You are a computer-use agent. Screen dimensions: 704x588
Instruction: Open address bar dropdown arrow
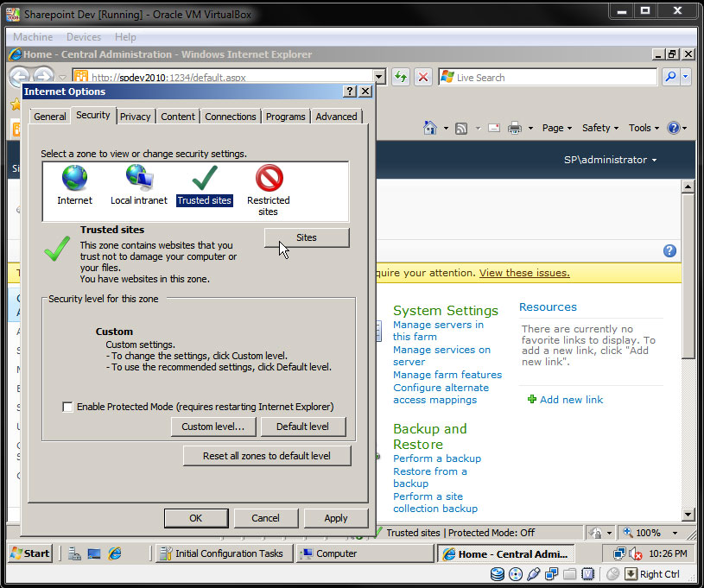(x=379, y=77)
